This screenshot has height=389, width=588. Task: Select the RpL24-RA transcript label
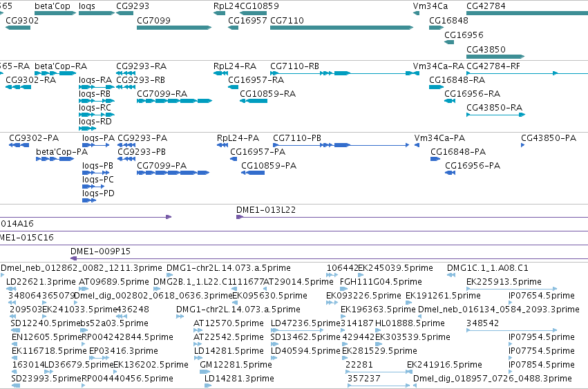[x=235, y=66]
